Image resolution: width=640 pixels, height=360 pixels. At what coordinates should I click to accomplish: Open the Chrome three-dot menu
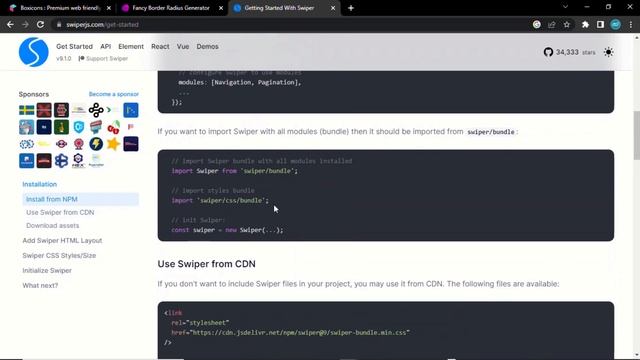click(631, 24)
